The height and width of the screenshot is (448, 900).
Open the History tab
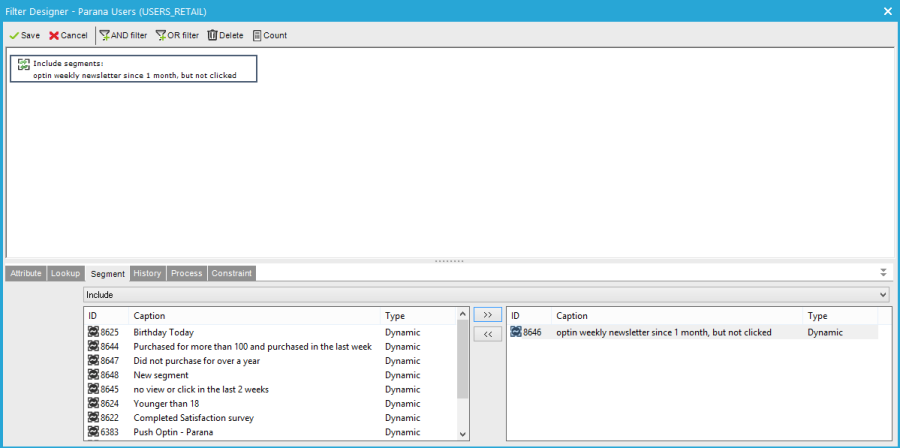147,273
